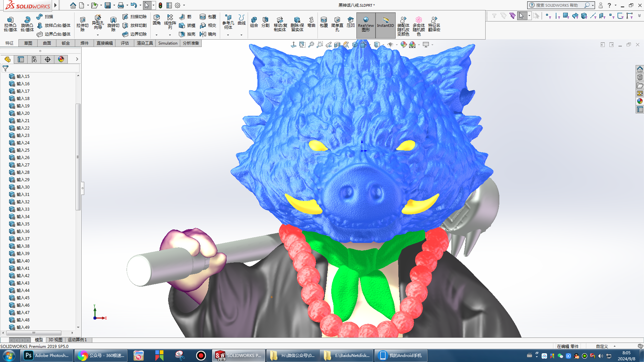
Task: Open the dropdown arrow next to Print
Action: click(127, 5)
